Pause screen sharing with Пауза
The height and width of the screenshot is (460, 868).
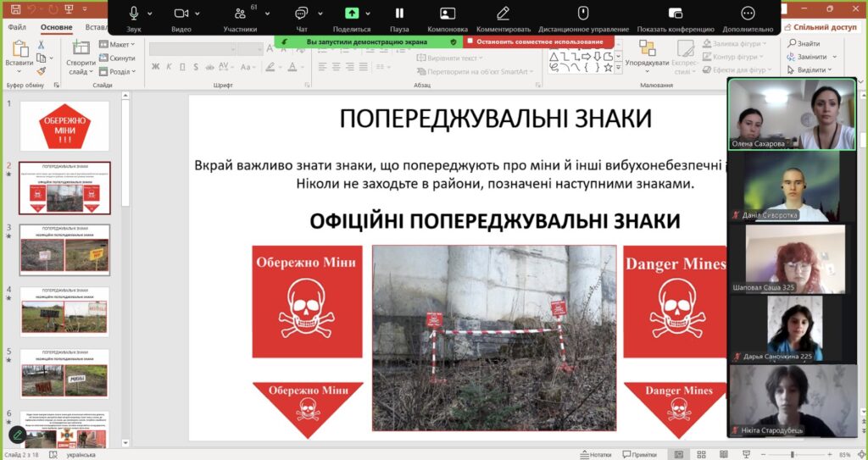(x=399, y=14)
